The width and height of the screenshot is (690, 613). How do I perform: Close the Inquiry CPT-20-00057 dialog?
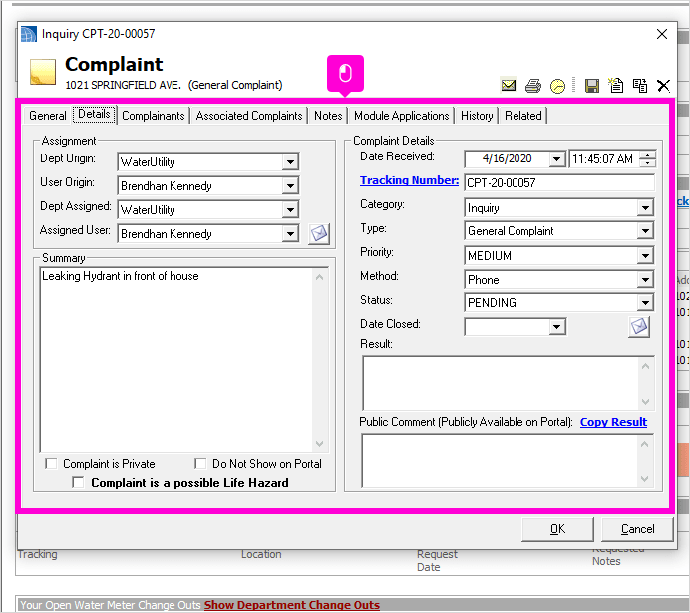point(661,34)
